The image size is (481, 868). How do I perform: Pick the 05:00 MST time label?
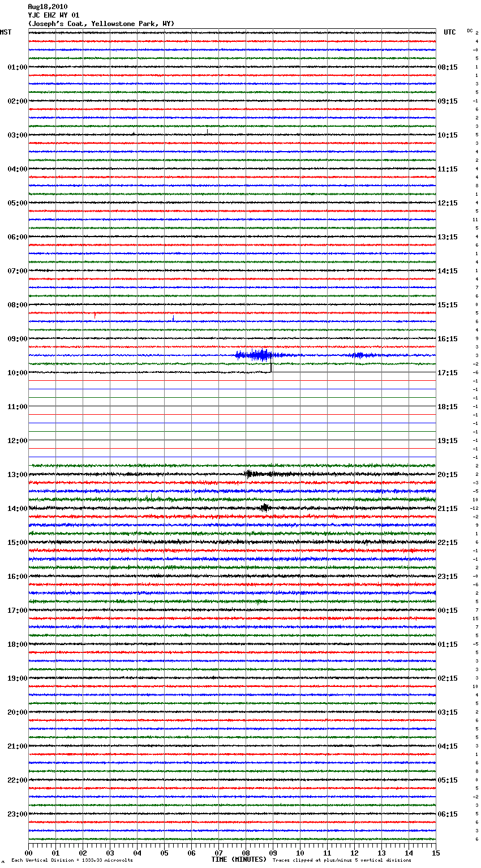18,203
